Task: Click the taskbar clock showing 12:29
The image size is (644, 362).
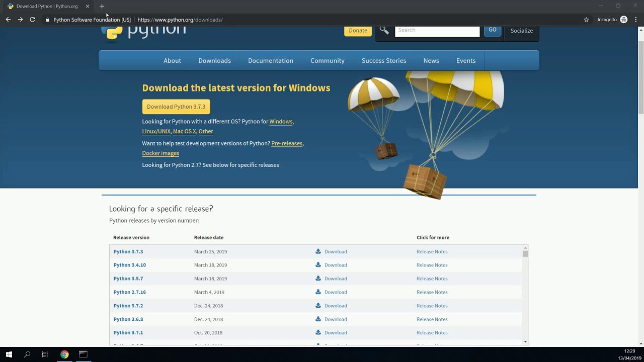Action: pyautogui.click(x=629, y=351)
